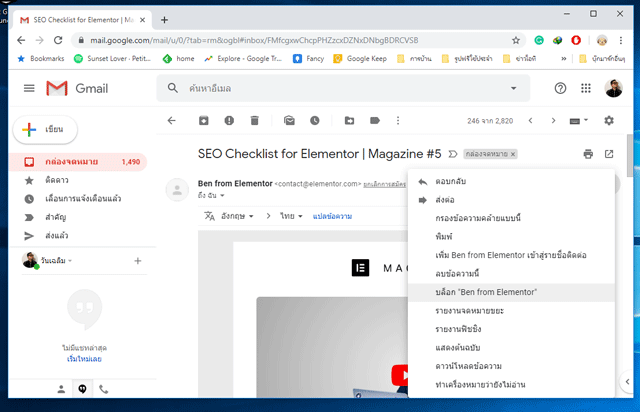
Task: Bookmark page with the star icon in address bar
Action: (516, 40)
